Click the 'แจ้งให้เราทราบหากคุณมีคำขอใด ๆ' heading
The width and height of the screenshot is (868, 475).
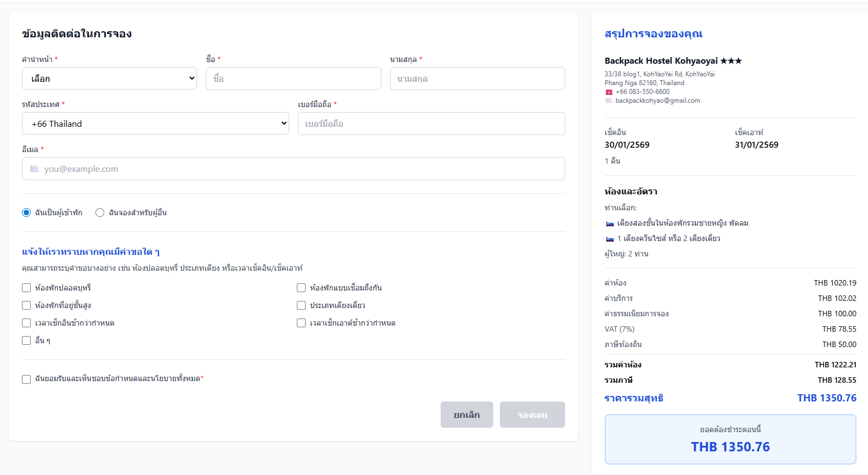pos(91,252)
